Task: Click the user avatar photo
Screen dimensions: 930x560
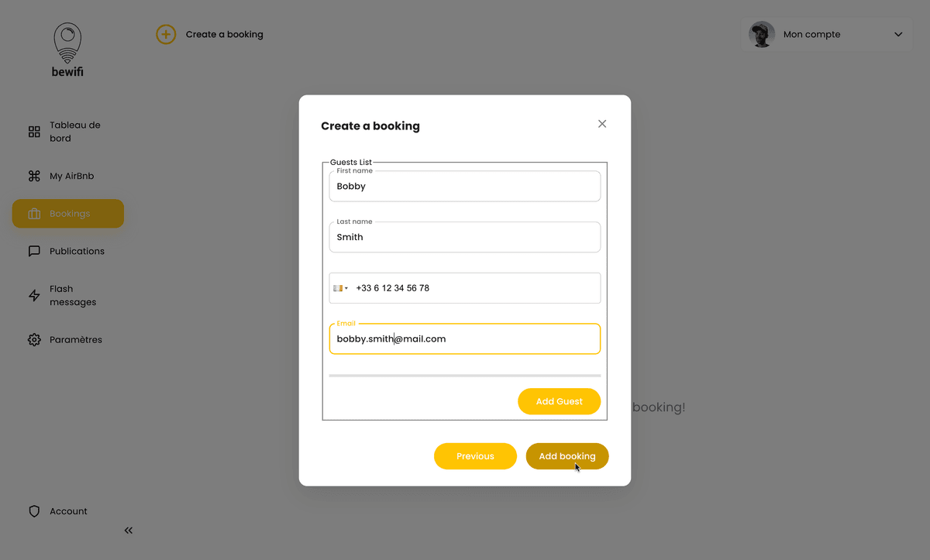Action: [762, 34]
